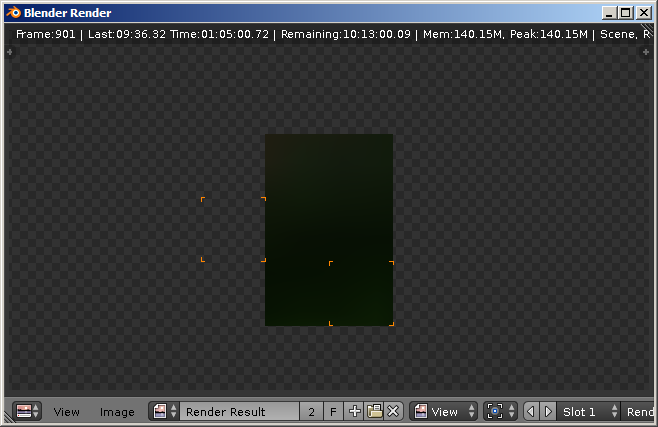Open the View mode dropdown
The image size is (658, 427).
pyautogui.click(x=444, y=411)
